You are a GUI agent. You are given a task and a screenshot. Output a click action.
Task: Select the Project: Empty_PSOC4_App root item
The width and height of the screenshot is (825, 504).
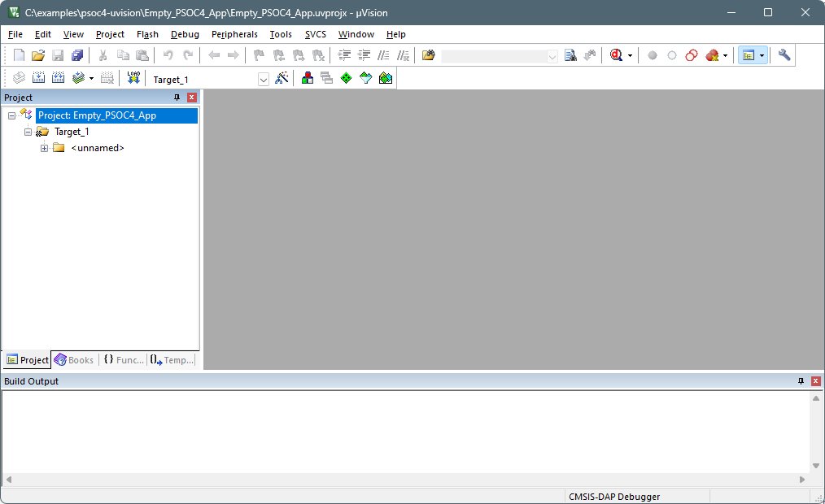coord(97,115)
